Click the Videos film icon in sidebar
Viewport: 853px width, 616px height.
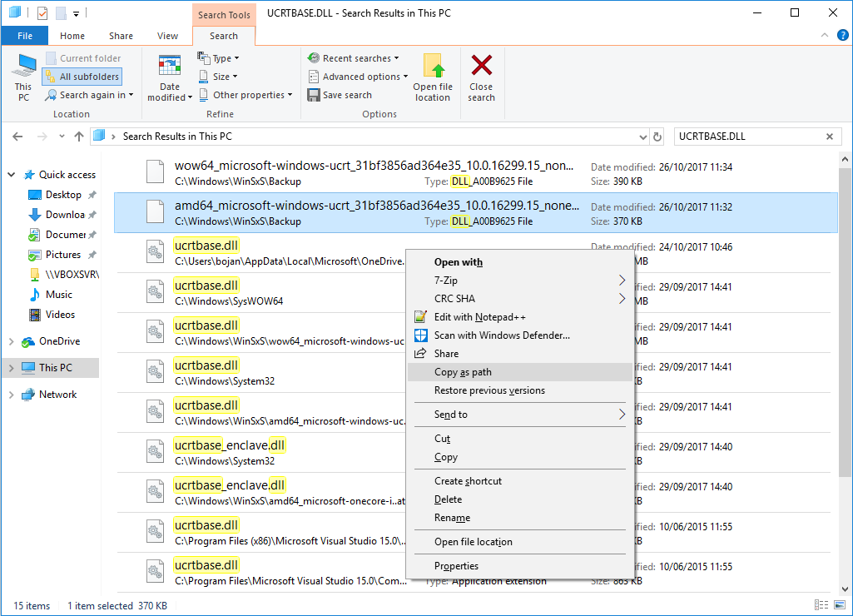35,315
